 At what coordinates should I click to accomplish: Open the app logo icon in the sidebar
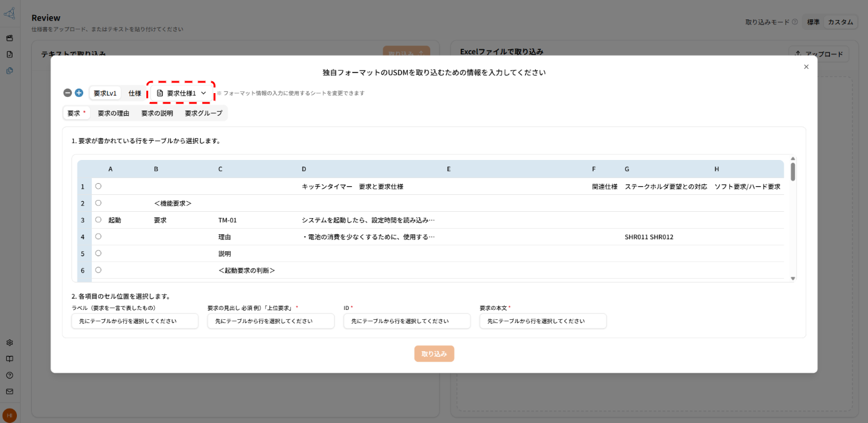(x=9, y=12)
